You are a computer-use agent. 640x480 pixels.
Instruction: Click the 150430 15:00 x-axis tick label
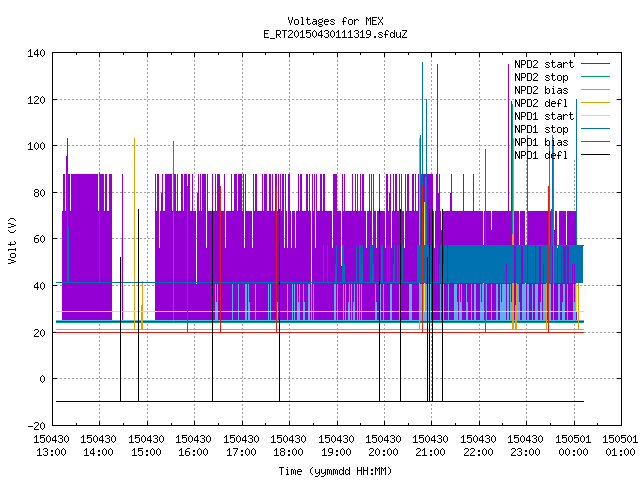146,446
